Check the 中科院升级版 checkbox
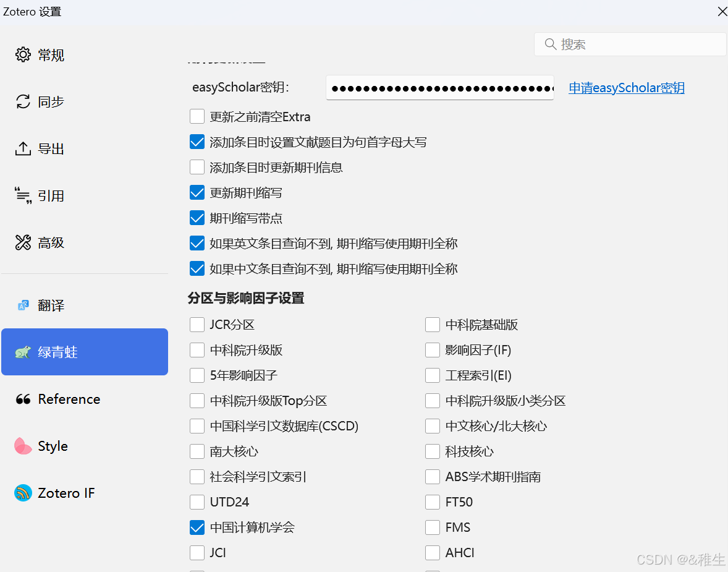 click(197, 349)
